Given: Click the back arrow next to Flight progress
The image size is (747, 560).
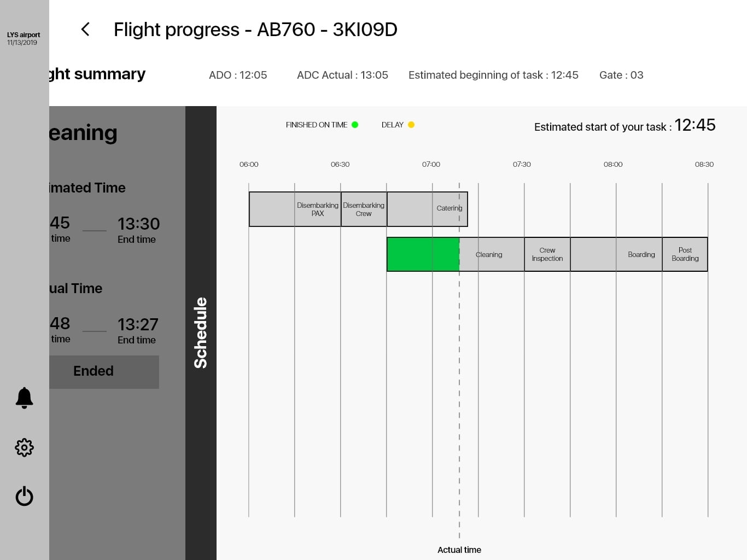Looking at the screenshot, I should [85, 30].
